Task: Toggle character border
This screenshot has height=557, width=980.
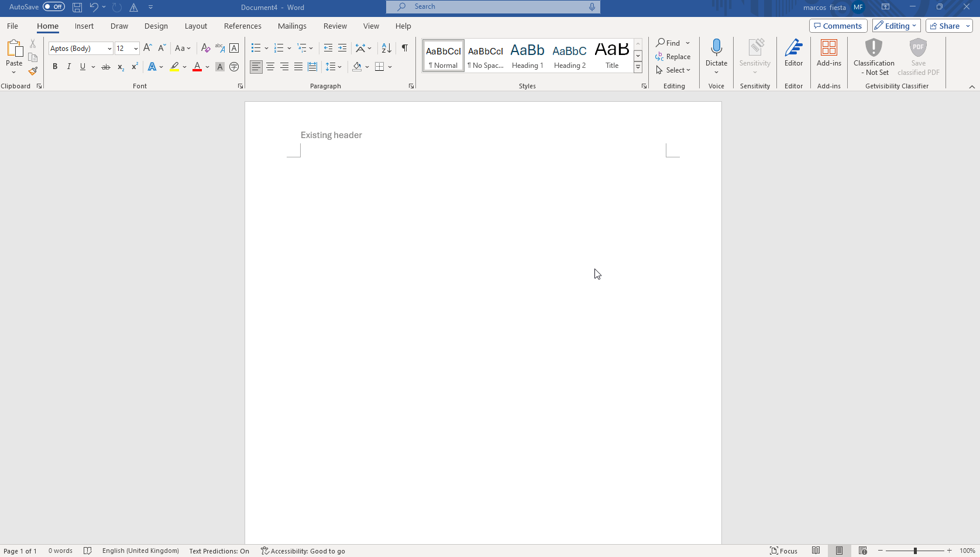Action: [x=234, y=48]
